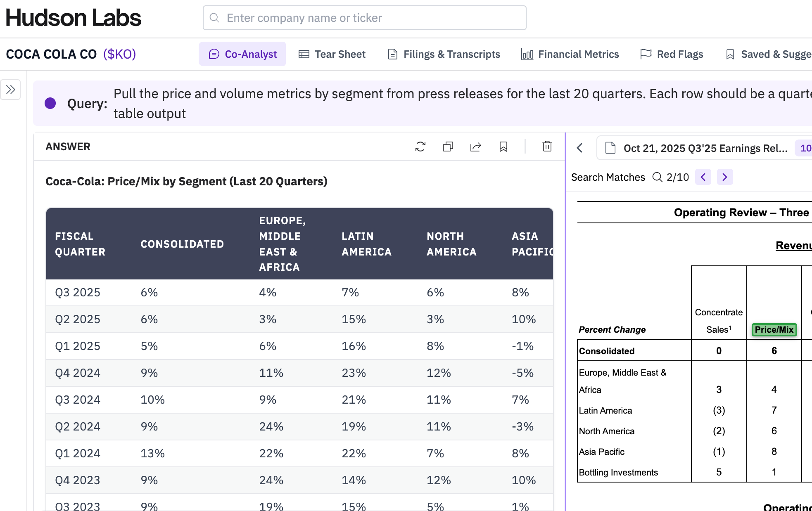Open the Red Flags tab
This screenshot has height=511, width=812.
pos(672,54)
